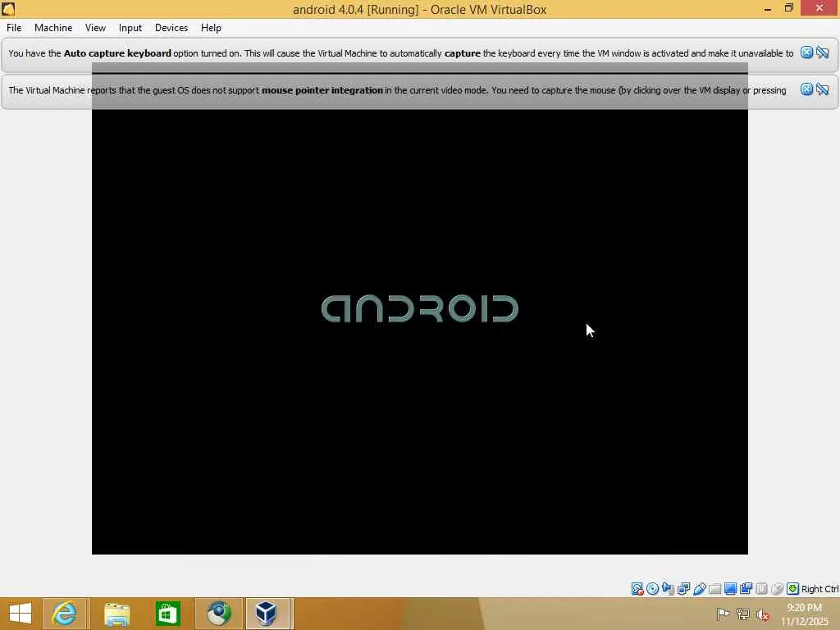Close the VirtualBox VM window

click(x=819, y=8)
